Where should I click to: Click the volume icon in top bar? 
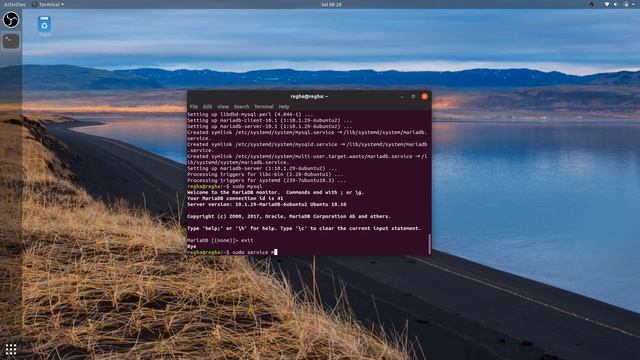coord(616,4)
